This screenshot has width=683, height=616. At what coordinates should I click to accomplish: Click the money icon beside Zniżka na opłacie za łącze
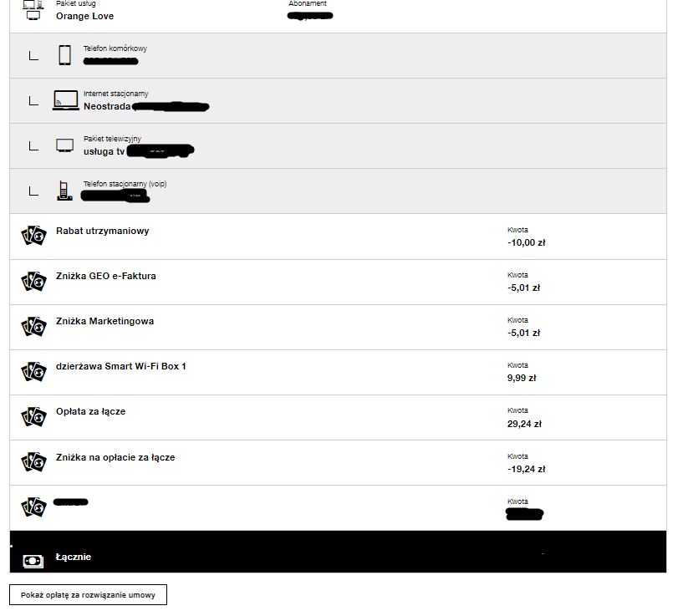(x=33, y=461)
